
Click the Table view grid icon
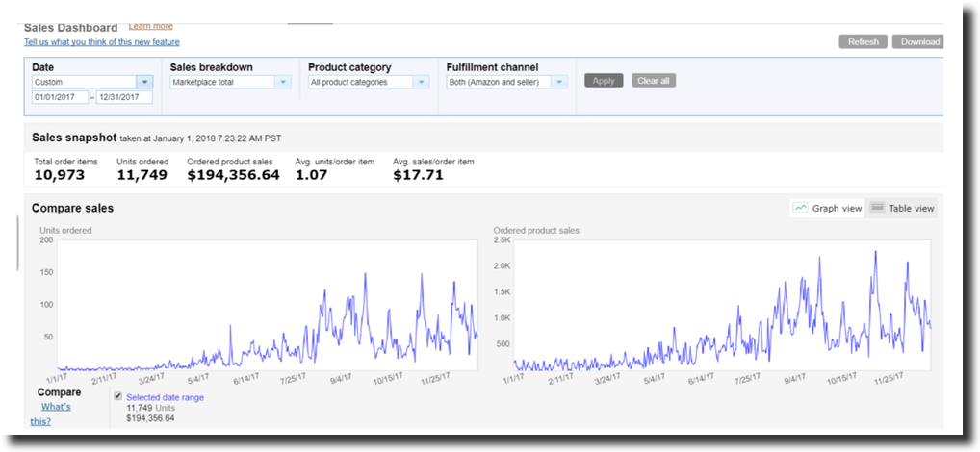[878, 208]
